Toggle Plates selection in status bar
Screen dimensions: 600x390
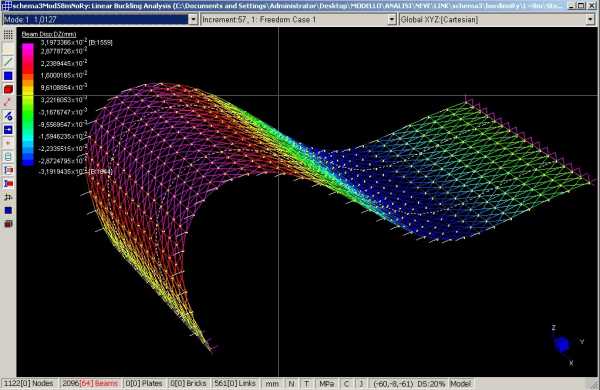(x=144, y=383)
